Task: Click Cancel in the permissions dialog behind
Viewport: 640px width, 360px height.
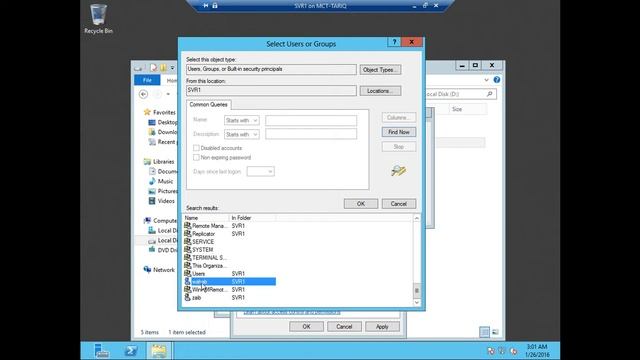Action: click(344, 327)
